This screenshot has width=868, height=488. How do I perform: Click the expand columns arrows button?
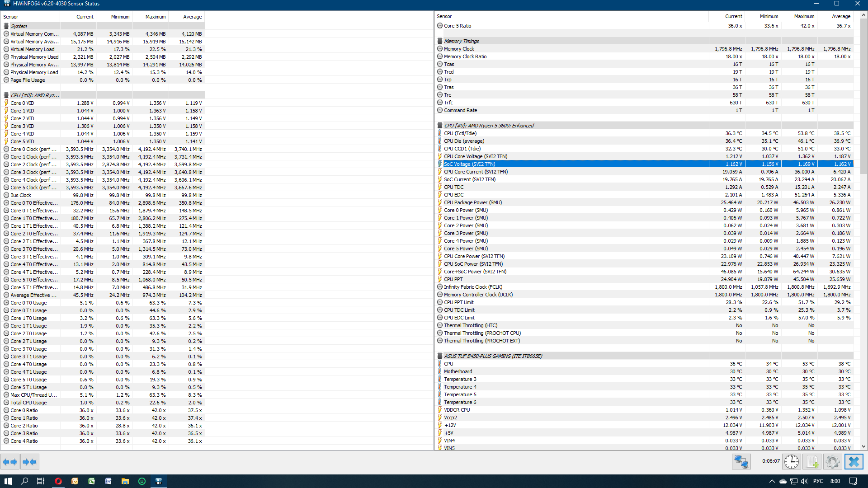click(x=10, y=462)
